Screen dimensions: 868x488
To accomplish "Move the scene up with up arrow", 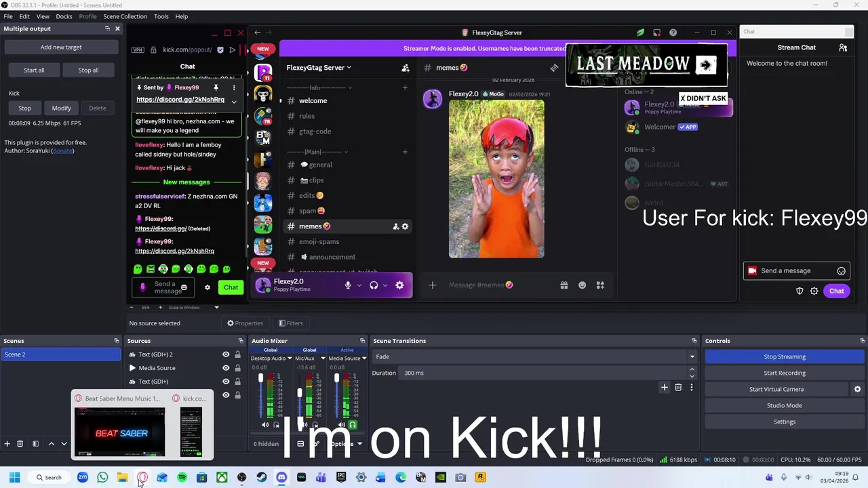I will click(51, 444).
